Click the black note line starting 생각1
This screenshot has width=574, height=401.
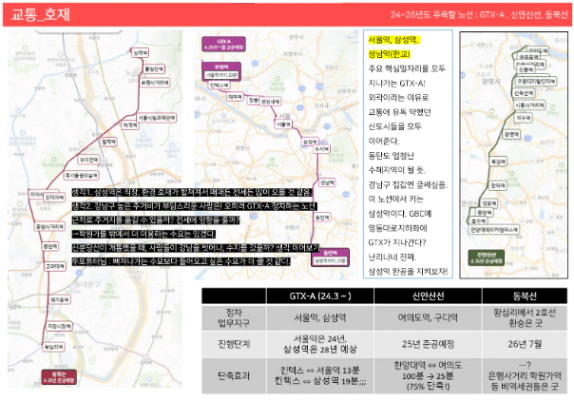[x=192, y=192]
